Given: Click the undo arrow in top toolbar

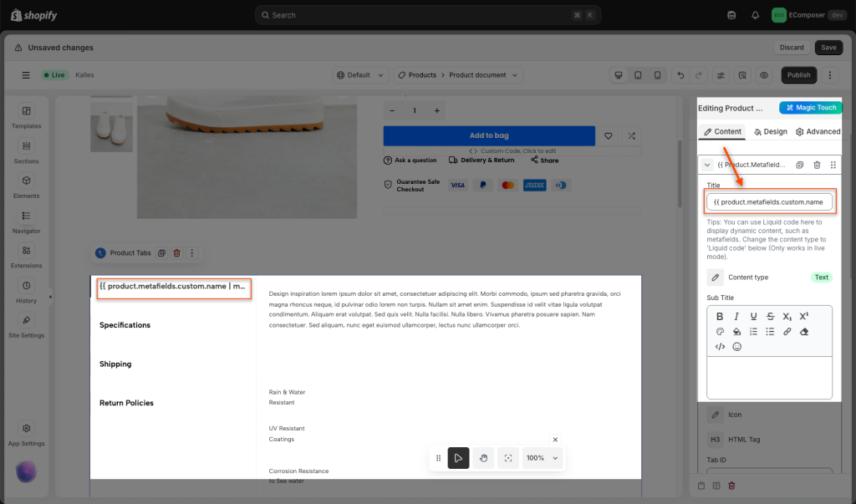Looking at the screenshot, I should pyautogui.click(x=680, y=75).
